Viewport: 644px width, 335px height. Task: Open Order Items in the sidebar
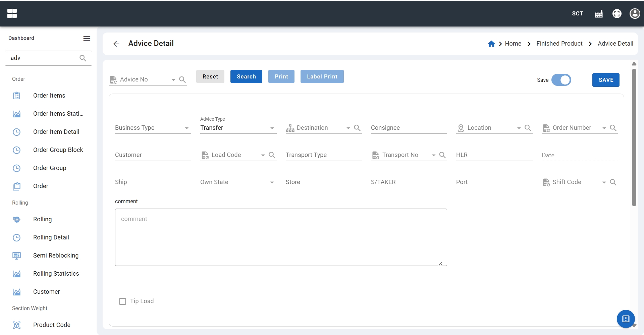(x=49, y=96)
